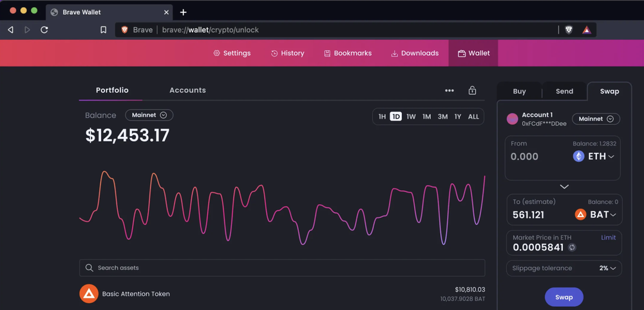Select Wallet in top navigation
Image resolution: width=644 pixels, height=310 pixels.
coord(473,53)
